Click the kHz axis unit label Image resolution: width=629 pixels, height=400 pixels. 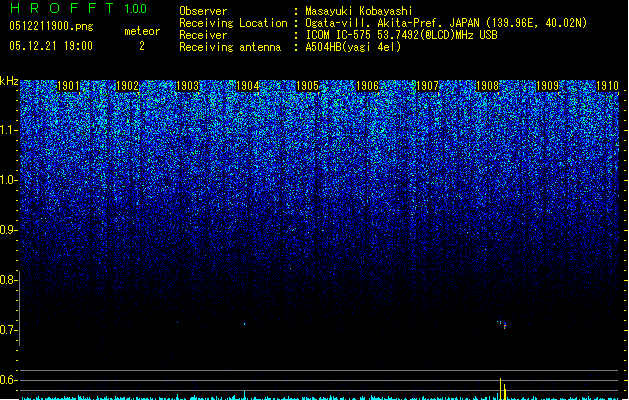[x=9, y=81]
